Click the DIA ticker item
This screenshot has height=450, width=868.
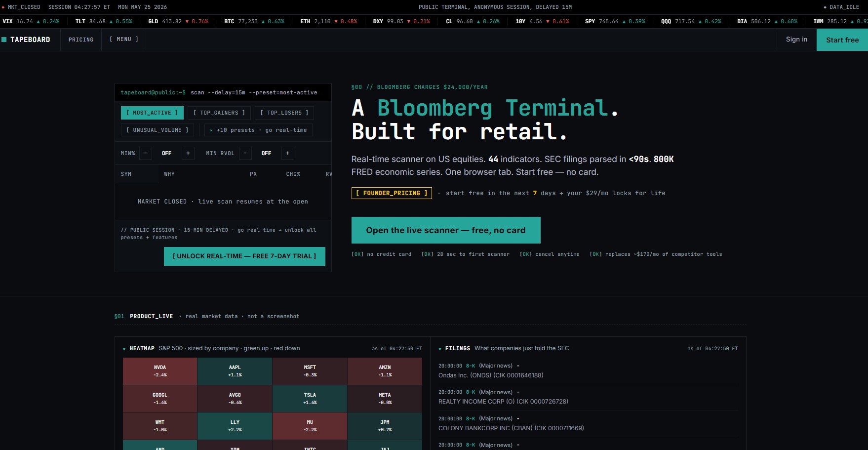[x=767, y=21]
